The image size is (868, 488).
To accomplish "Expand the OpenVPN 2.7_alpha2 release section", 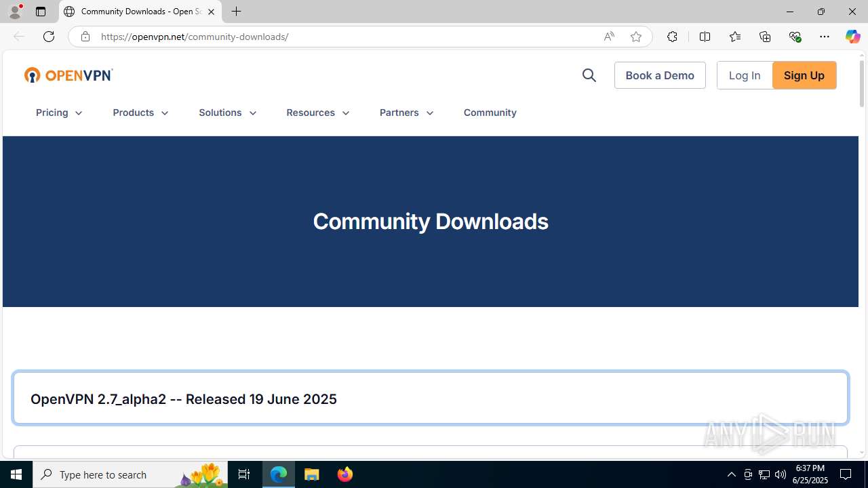I will [x=431, y=398].
